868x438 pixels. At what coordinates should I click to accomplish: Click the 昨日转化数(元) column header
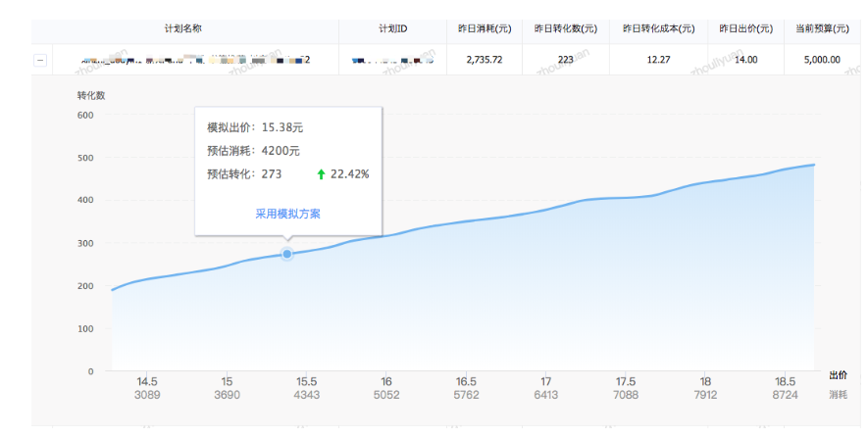tap(566, 28)
